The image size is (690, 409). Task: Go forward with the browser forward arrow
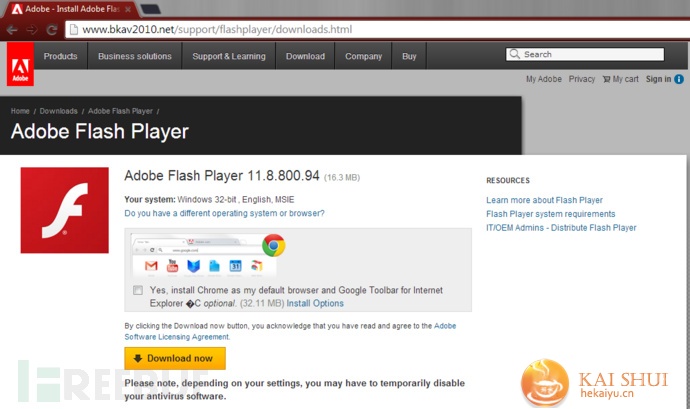pos(32,29)
